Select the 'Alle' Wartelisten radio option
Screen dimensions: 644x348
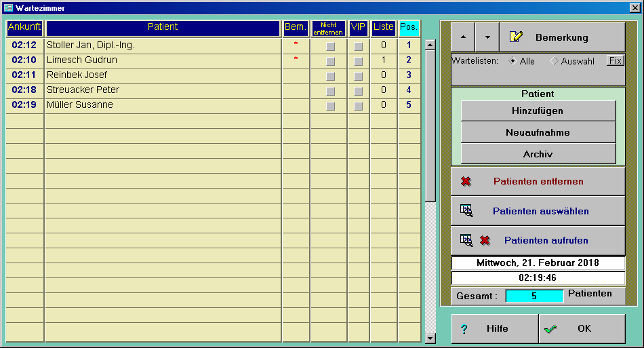[513, 61]
